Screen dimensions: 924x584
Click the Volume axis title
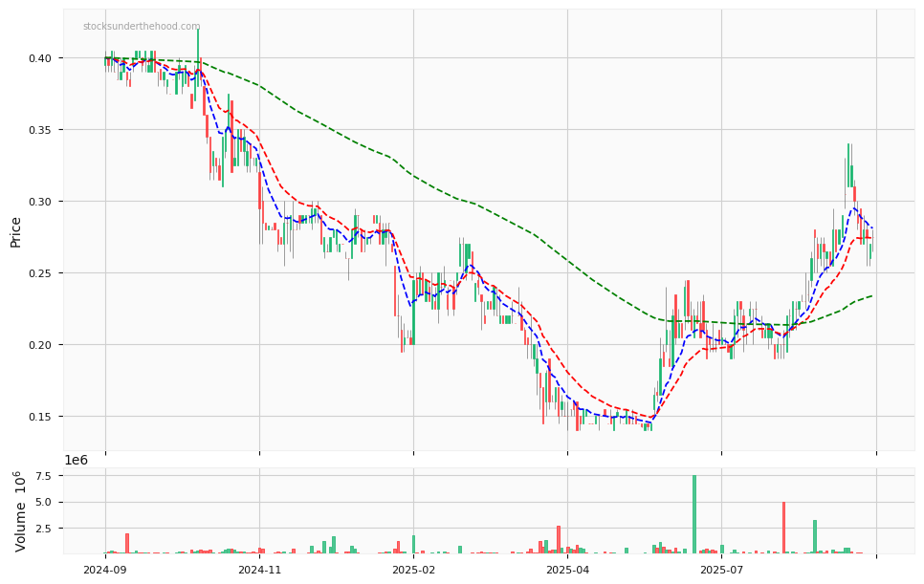click(21, 511)
